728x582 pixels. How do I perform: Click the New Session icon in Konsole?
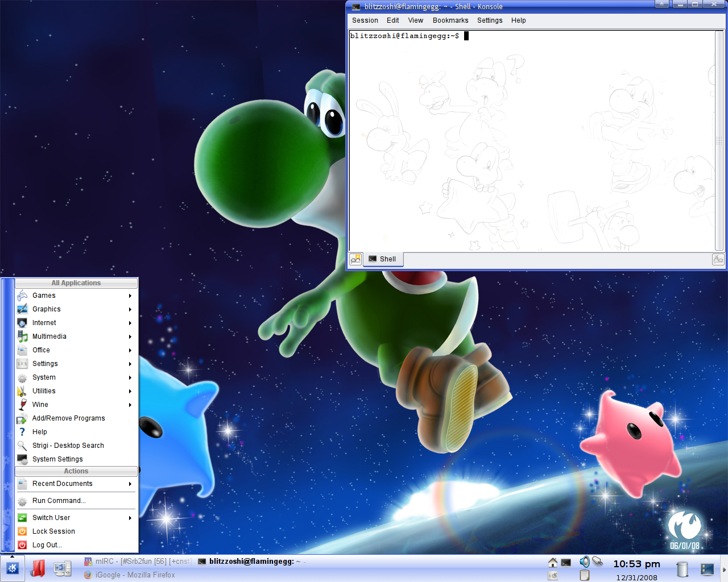click(355, 259)
